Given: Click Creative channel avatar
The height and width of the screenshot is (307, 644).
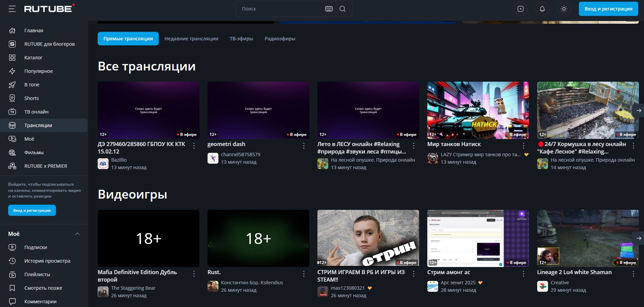Looking at the screenshot, I should coord(543,286).
